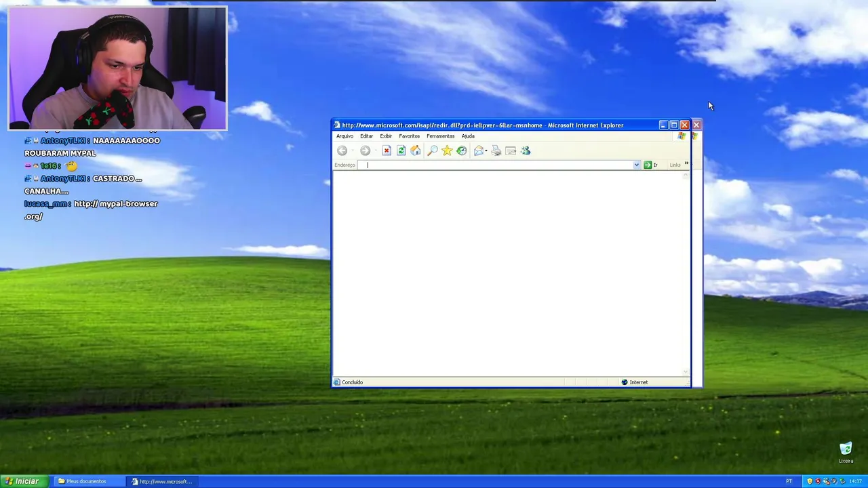This screenshot has width=868, height=488.
Task: Minimize the Internet Explorer window
Action: 663,125
